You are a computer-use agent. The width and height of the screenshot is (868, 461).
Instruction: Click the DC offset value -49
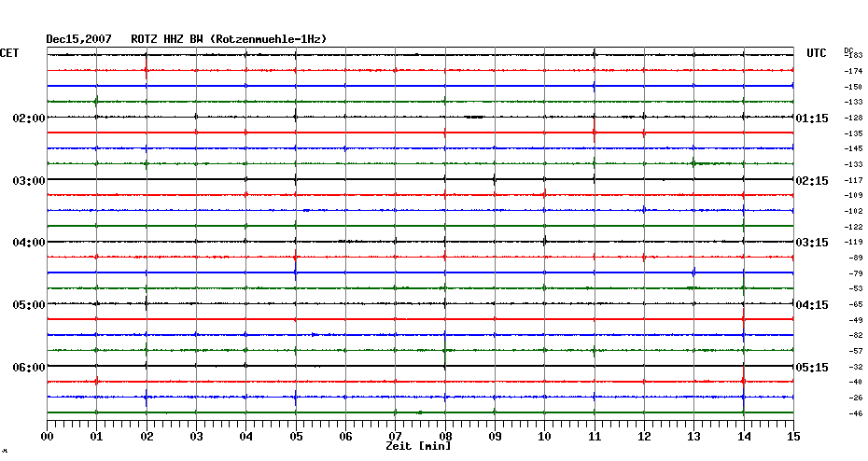coord(855,320)
